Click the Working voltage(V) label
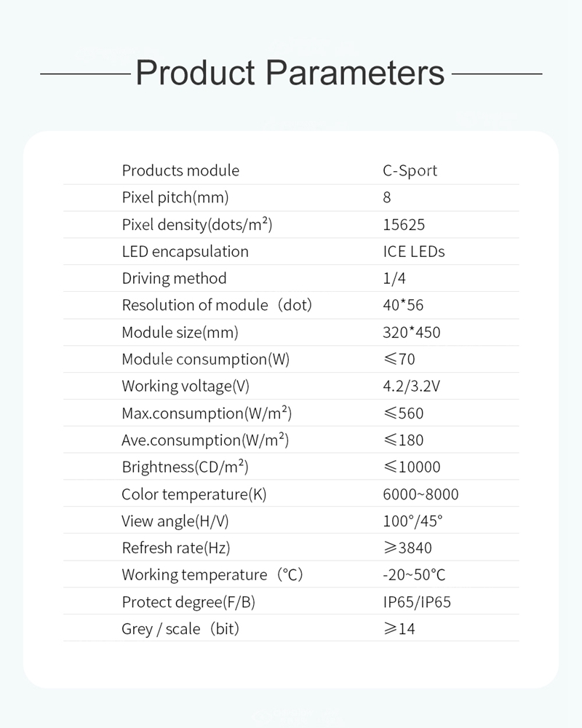Viewport: 582px width, 728px height. click(186, 386)
